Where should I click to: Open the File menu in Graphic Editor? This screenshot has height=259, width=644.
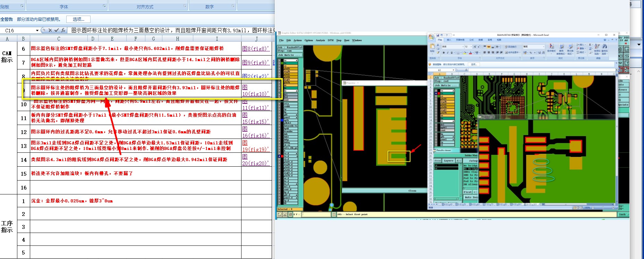[281, 40]
